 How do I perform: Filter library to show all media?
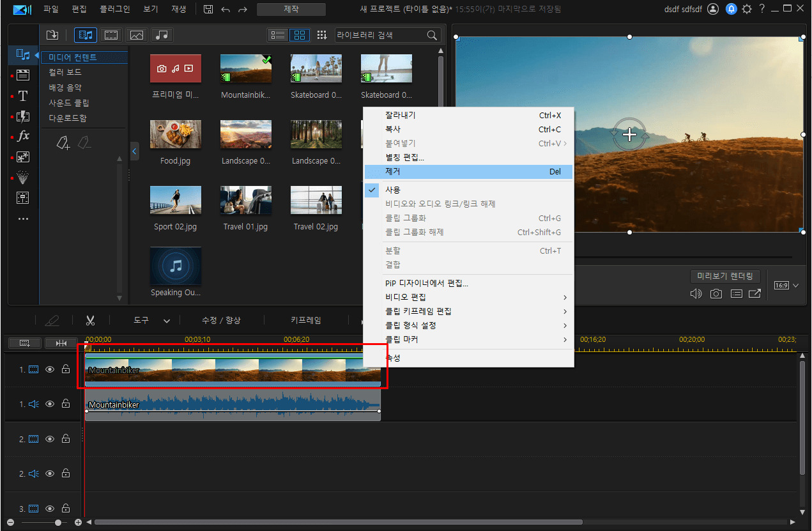click(x=85, y=35)
